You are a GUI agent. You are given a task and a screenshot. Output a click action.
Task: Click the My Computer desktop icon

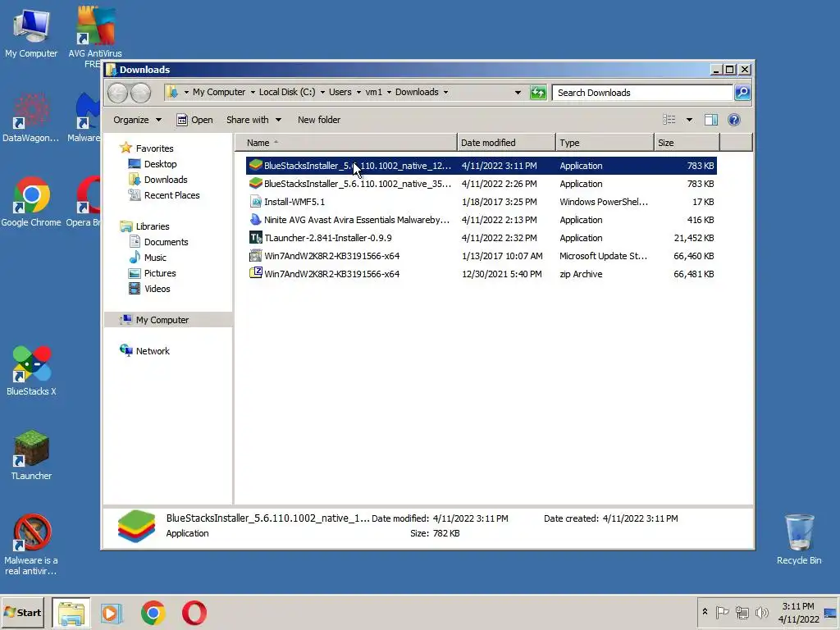pyautogui.click(x=31, y=33)
